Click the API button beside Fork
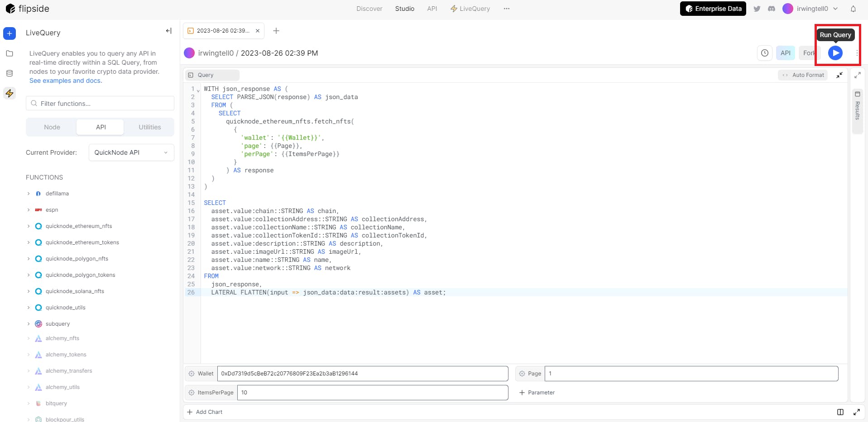Image resolution: width=868 pixels, height=422 pixels. [x=786, y=53]
